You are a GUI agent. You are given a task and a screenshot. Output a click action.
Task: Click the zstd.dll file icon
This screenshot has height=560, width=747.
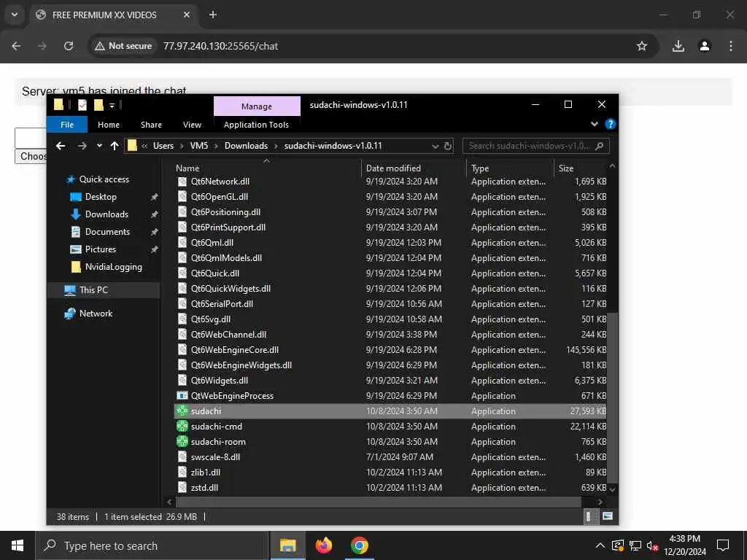182,487
